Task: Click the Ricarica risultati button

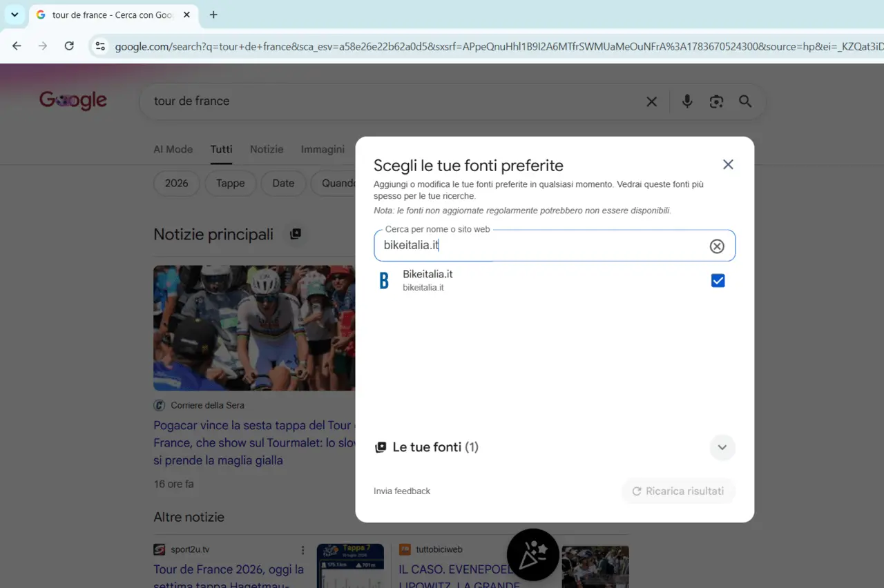Action: point(678,491)
